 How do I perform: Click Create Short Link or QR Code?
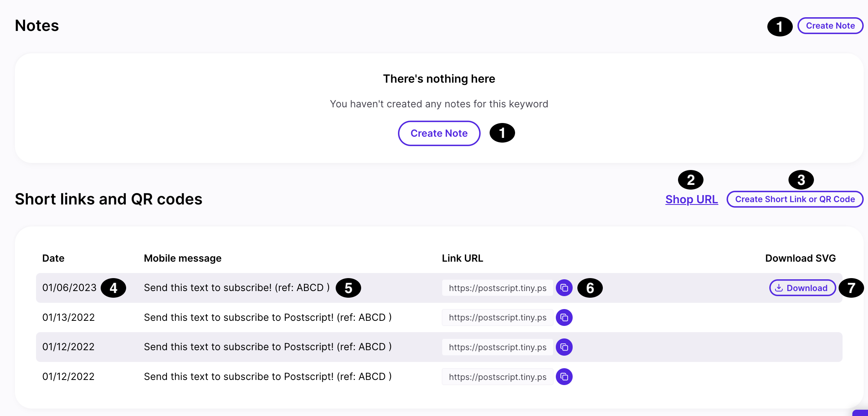[x=795, y=199]
